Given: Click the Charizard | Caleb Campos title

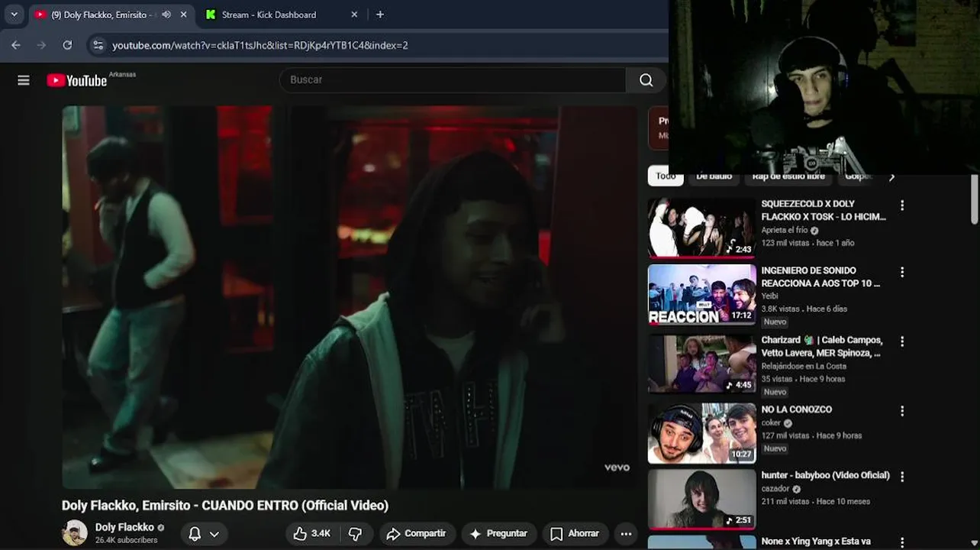Looking at the screenshot, I should [822, 346].
